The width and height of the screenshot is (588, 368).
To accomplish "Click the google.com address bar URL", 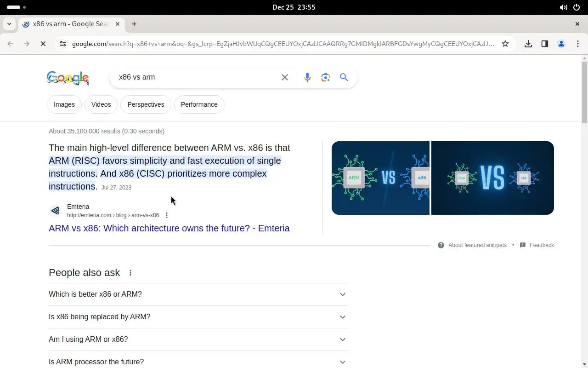I will pyautogui.click(x=283, y=44).
